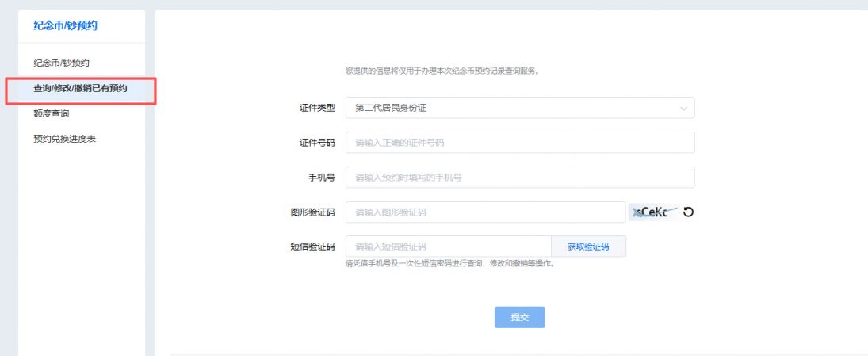Click the 图形验证码 label

point(313,212)
